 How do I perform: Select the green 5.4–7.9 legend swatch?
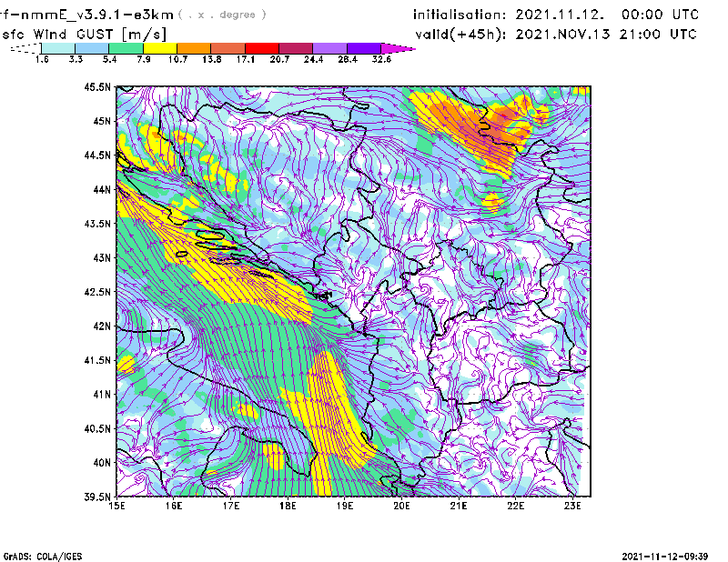pos(126,48)
